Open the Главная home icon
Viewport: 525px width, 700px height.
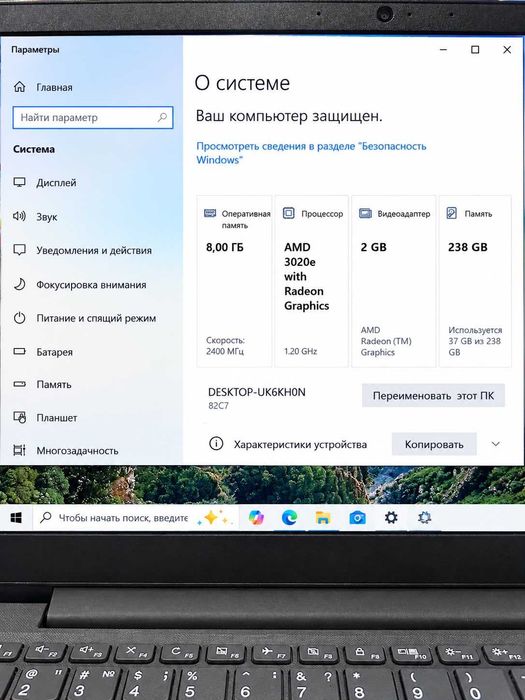(x=19, y=87)
